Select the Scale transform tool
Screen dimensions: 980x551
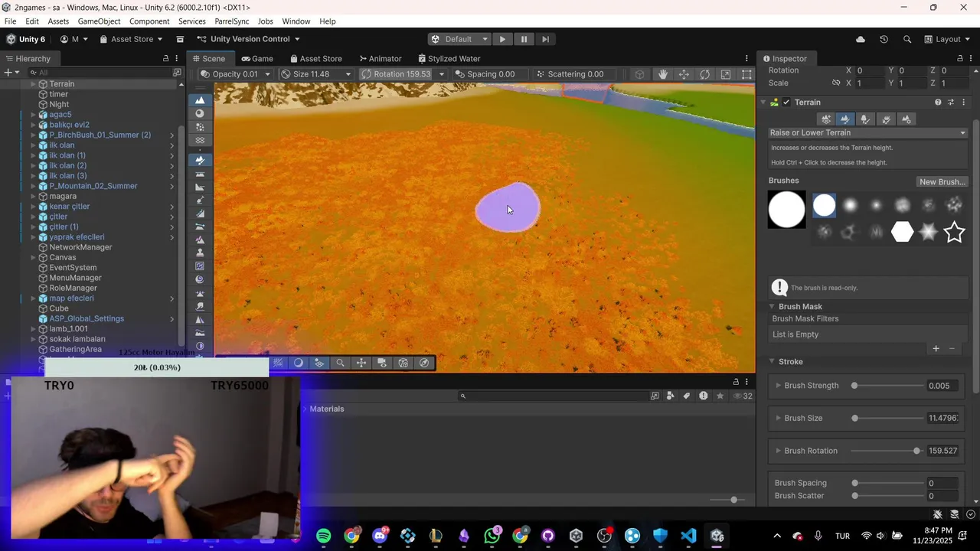point(725,74)
